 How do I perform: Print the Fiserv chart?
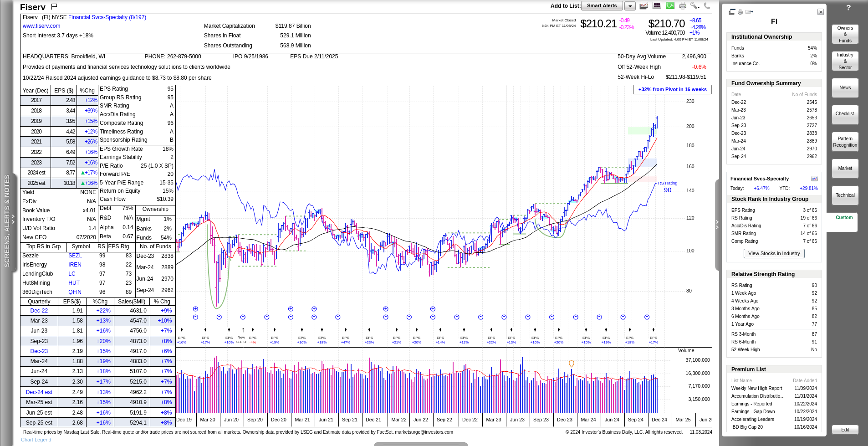pyautogui.click(x=683, y=5)
